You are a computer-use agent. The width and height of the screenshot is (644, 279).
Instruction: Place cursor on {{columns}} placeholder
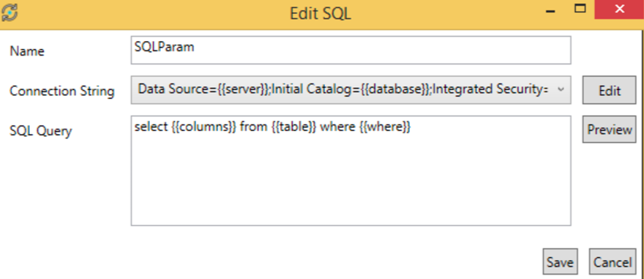pos(203,127)
